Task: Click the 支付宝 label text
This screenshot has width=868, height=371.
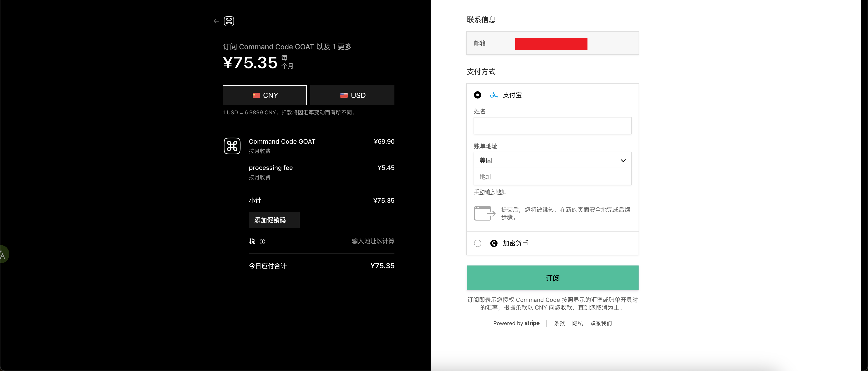Action: (512, 95)
